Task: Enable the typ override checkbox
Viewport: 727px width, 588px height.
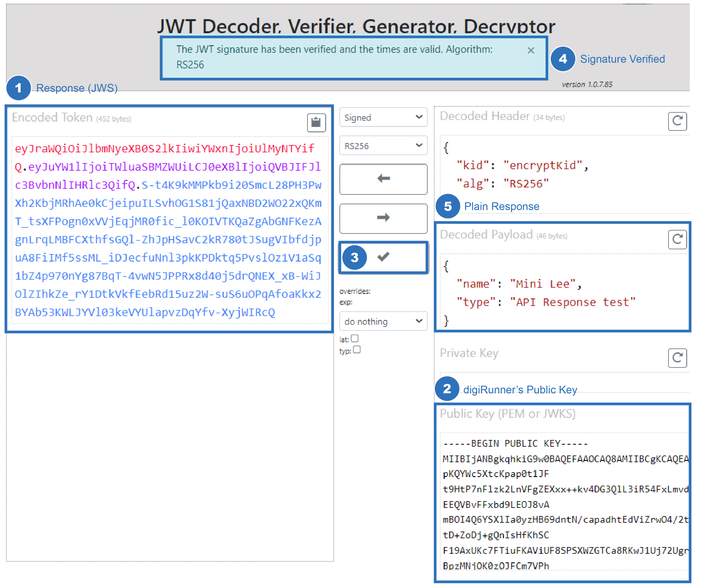Action: pos(356,349)
